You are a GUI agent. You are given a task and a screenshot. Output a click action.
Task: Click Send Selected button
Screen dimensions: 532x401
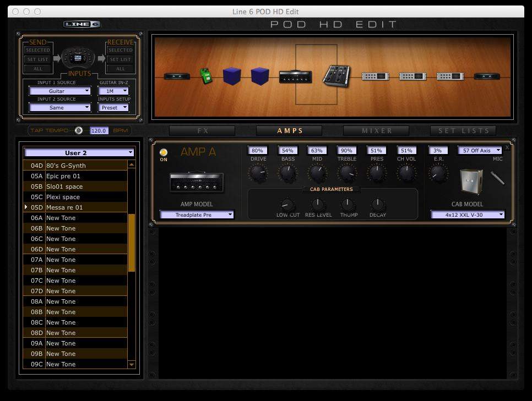point(37,50)
